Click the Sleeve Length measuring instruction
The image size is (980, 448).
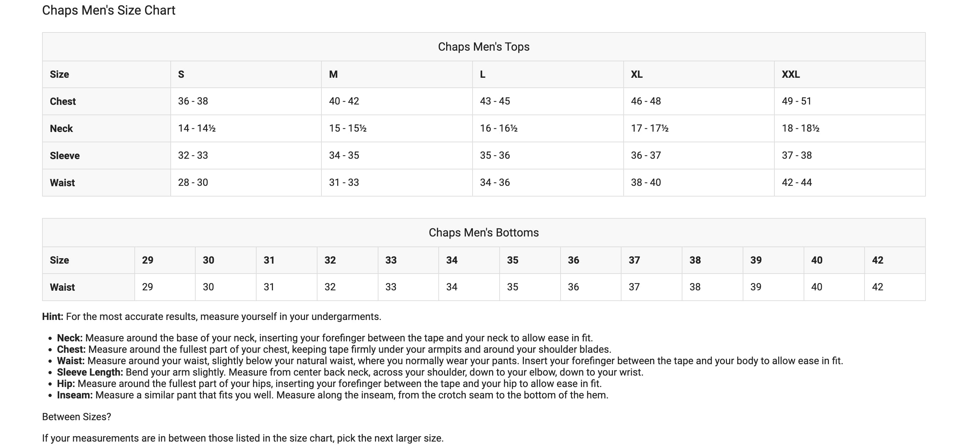[x=350, y=372]
